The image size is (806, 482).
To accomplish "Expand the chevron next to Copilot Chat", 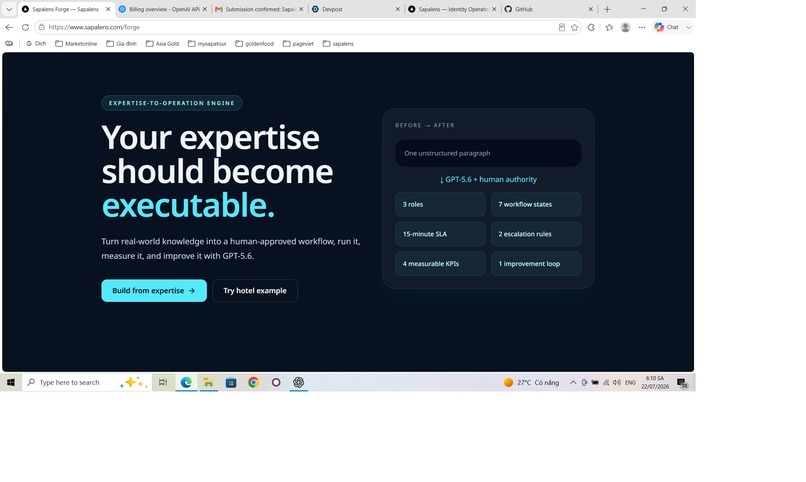I will tap(688, 27).
